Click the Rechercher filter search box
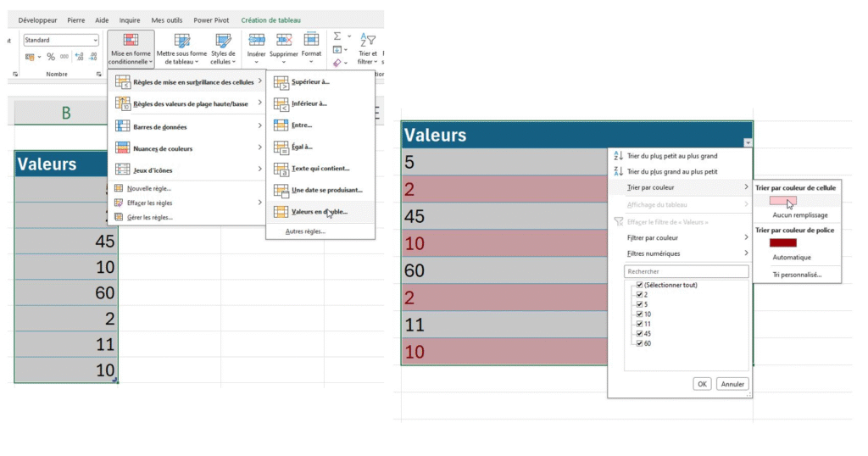This screenshot has height=456, width=868. click(x=687, y=272)
